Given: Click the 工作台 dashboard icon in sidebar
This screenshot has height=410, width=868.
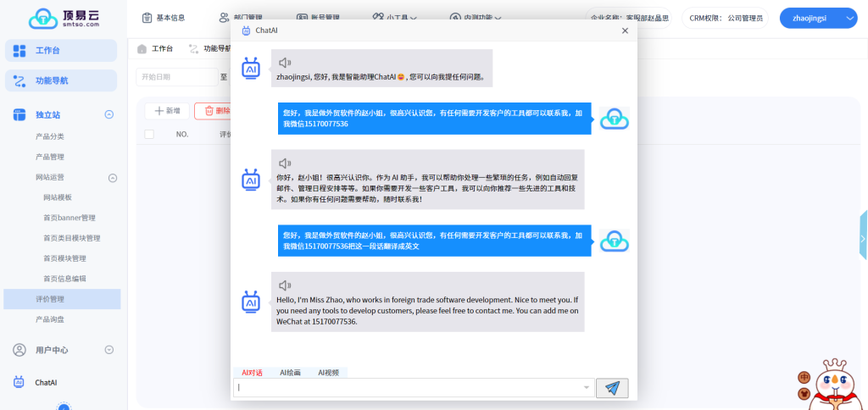Looking at the screenshot, I should tap(19, 51).
